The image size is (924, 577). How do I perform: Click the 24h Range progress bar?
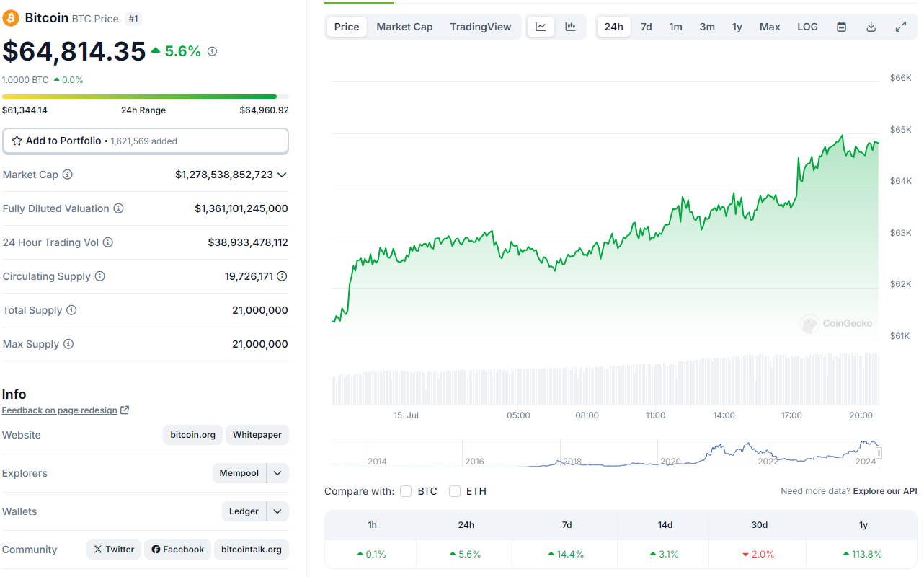(146, 96)
